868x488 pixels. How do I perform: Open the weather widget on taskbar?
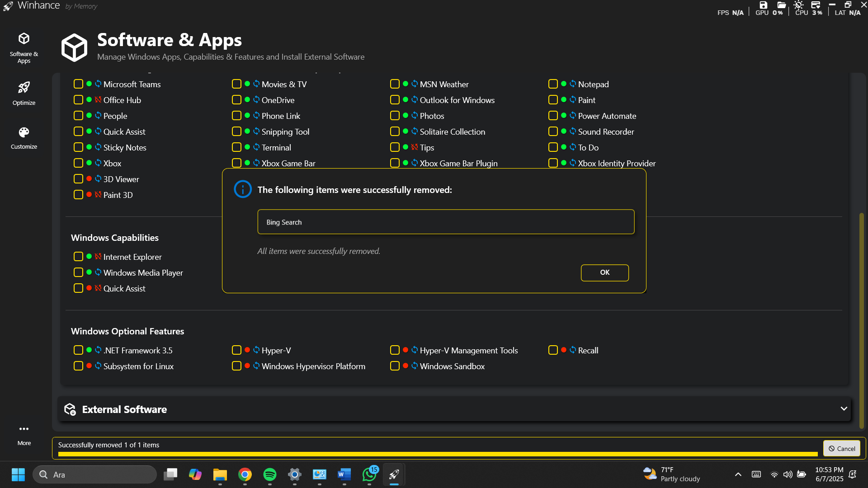pos(671,474)
